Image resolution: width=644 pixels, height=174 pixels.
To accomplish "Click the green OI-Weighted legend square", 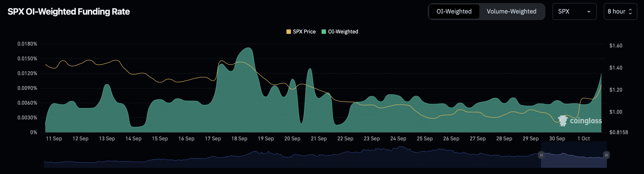I will (324, 32).
